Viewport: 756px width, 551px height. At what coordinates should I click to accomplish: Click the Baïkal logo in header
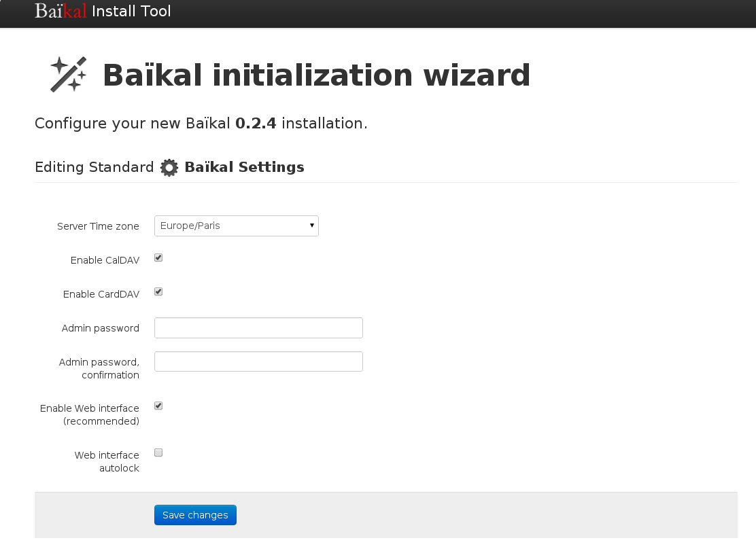coord(61,11)
